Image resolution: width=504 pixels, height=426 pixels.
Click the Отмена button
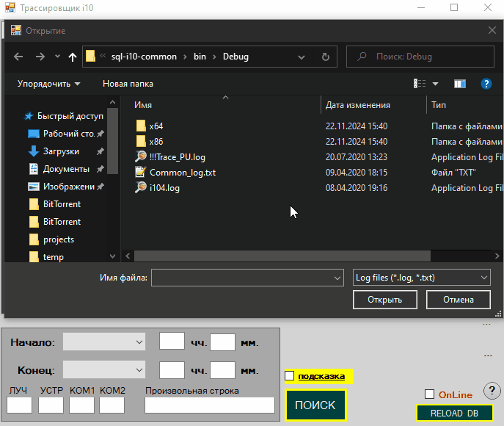[x=458, y=300]
